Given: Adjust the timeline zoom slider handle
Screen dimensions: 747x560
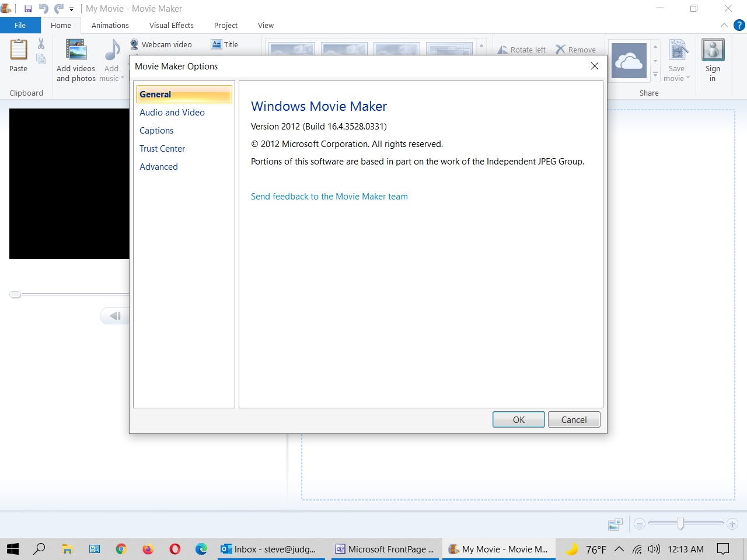Looking at the screenshot, I should 680,524.
